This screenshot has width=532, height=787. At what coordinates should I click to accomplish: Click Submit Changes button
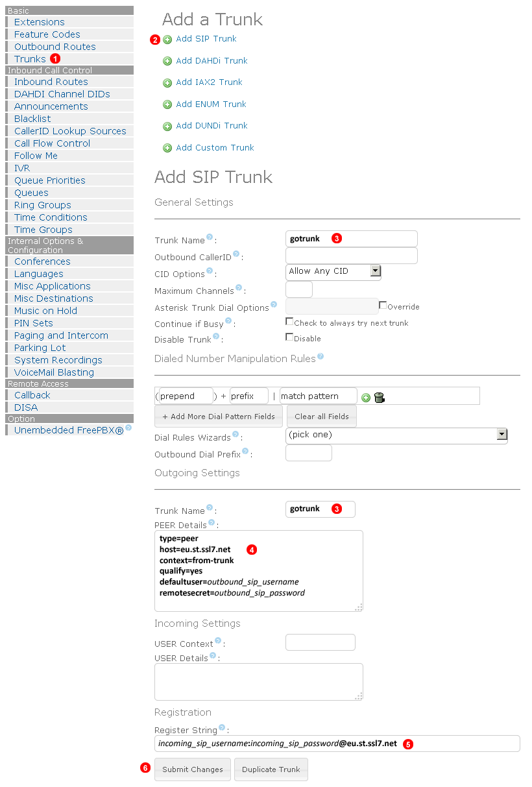click(193, 769)
